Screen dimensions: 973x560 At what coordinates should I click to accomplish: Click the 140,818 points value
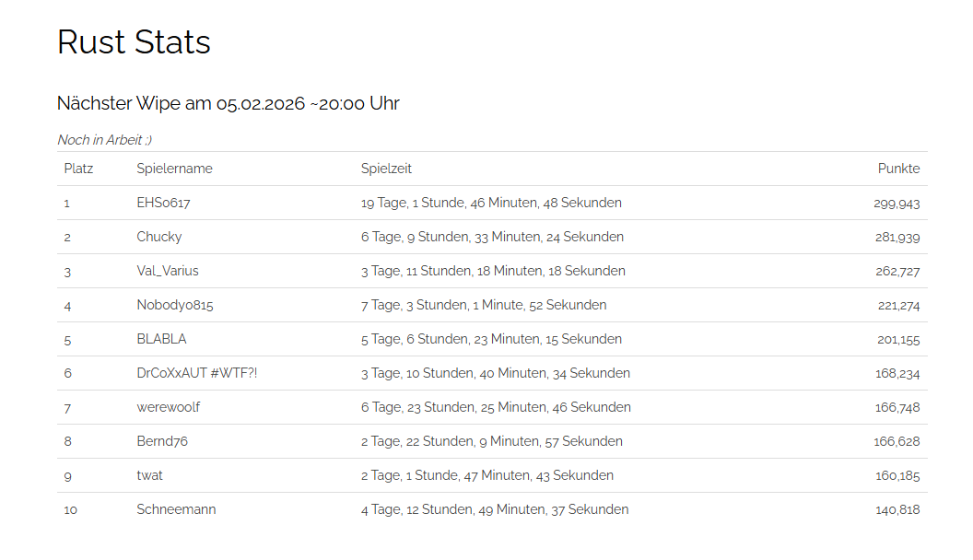tap(897, 510)
